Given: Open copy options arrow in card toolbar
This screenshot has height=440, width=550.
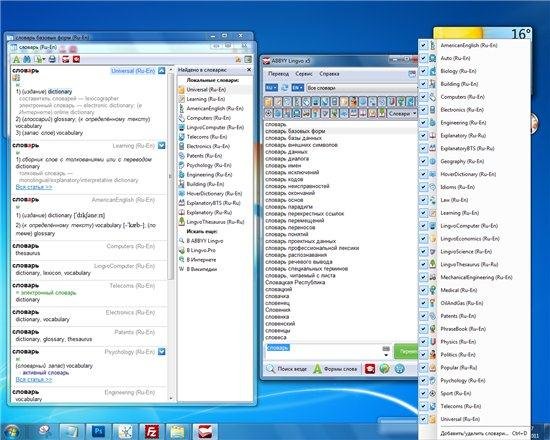Looking at the screenshot, I should point(44,60).
